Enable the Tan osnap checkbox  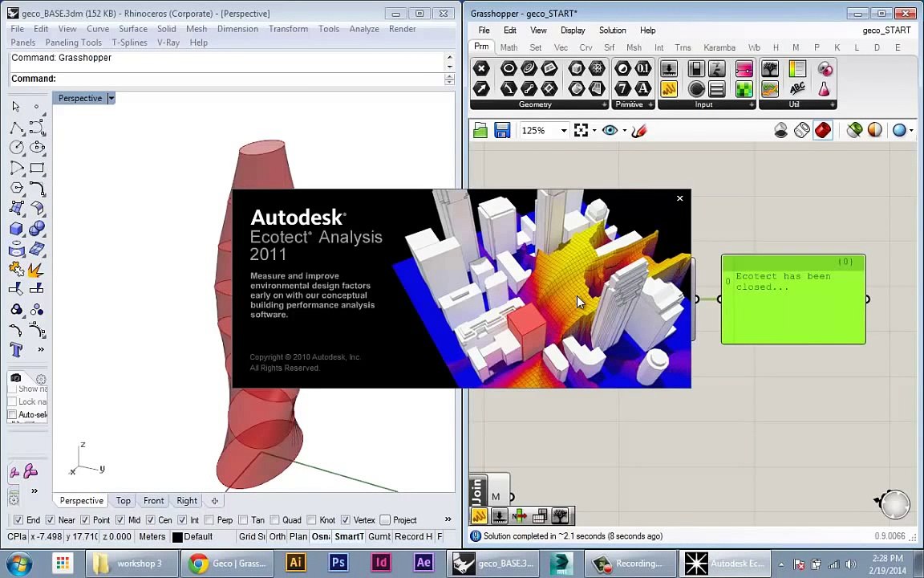tap(243, 519)
